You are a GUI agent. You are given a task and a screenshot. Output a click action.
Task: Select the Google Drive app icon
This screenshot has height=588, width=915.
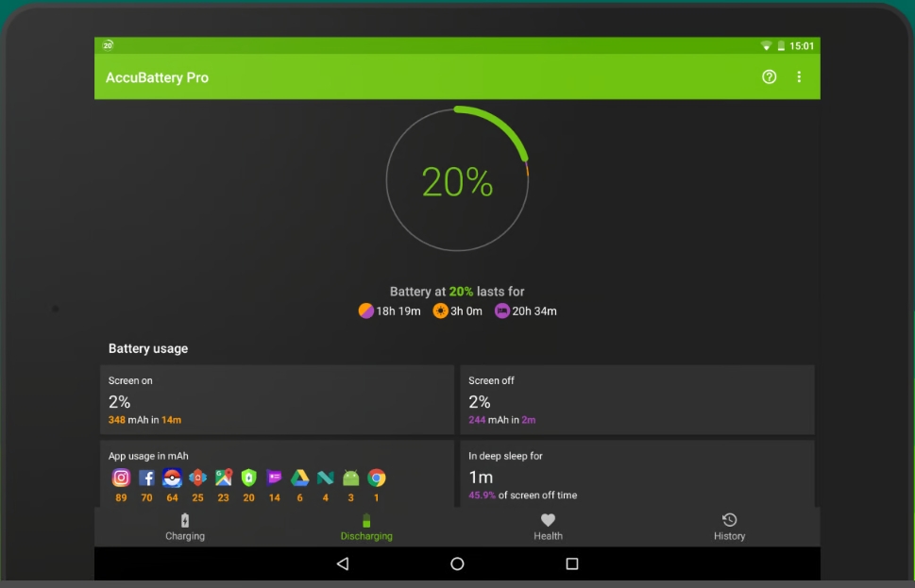299,478
